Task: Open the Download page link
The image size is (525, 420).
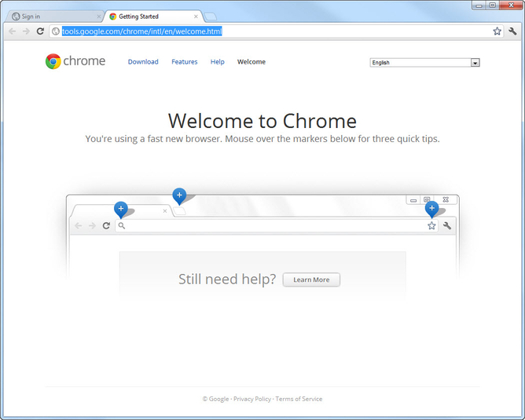Action: 143,62
